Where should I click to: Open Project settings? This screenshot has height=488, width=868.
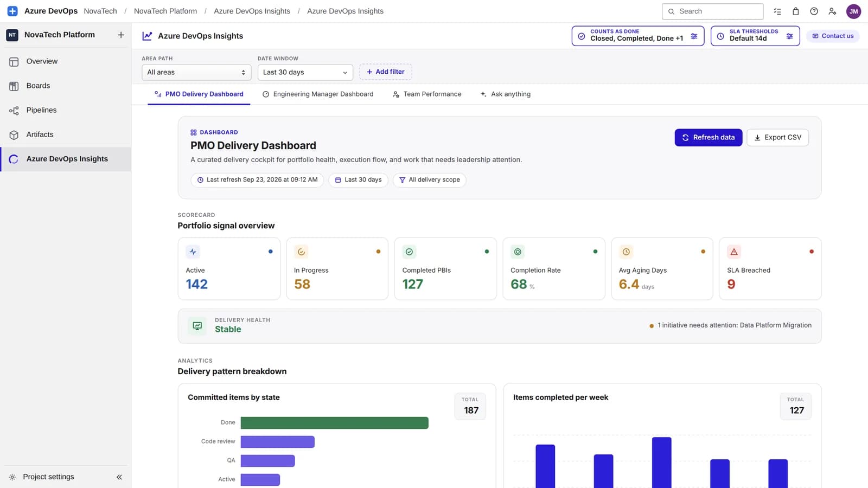point(48,477)
